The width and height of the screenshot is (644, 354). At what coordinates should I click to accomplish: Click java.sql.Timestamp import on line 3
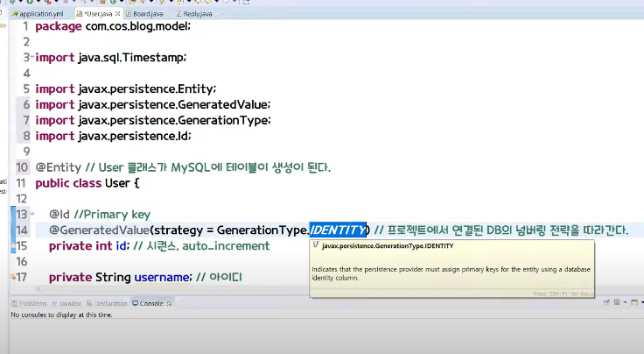(111, 58)
